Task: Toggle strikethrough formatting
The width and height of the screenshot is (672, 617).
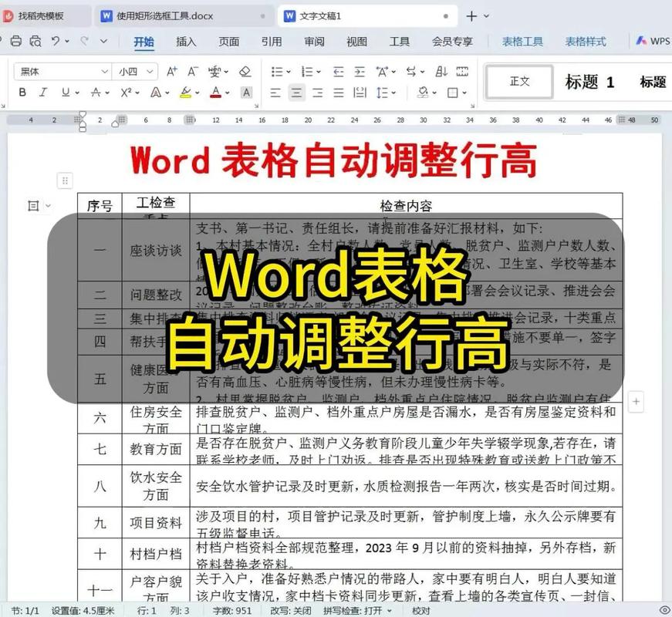Action: coord(95,90)
